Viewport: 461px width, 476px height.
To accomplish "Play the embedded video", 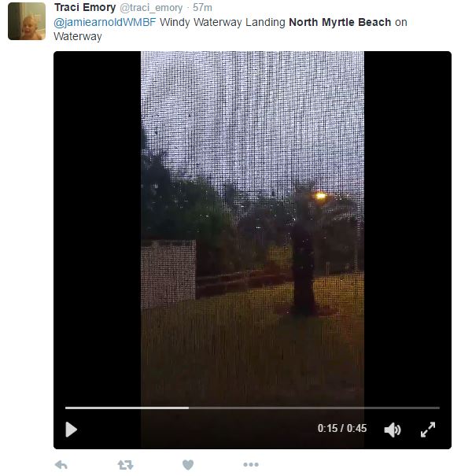I will [71, 430].
